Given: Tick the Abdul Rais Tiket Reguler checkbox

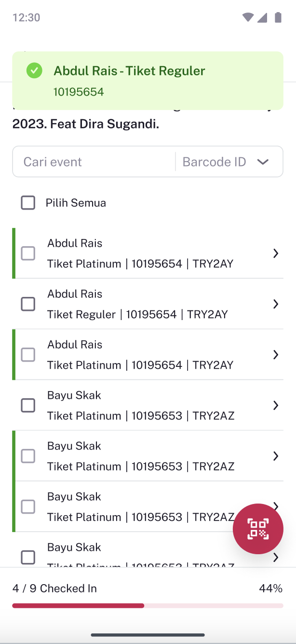Looking at the screenshot, I should click(28, 304).
